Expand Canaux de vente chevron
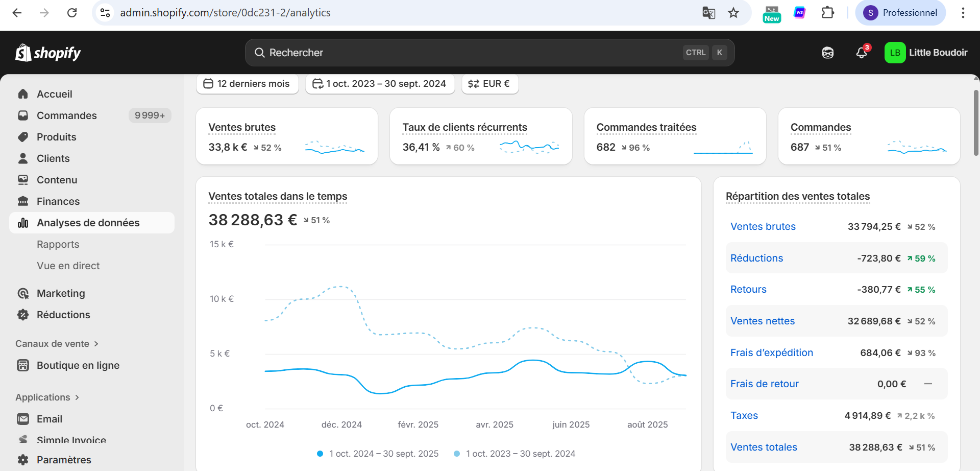 [96, 344]
